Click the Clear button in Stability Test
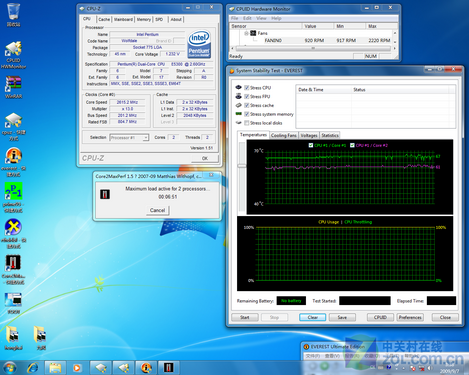Image resolution: width=469 pixels, height=375 pixels. [313, 317]
